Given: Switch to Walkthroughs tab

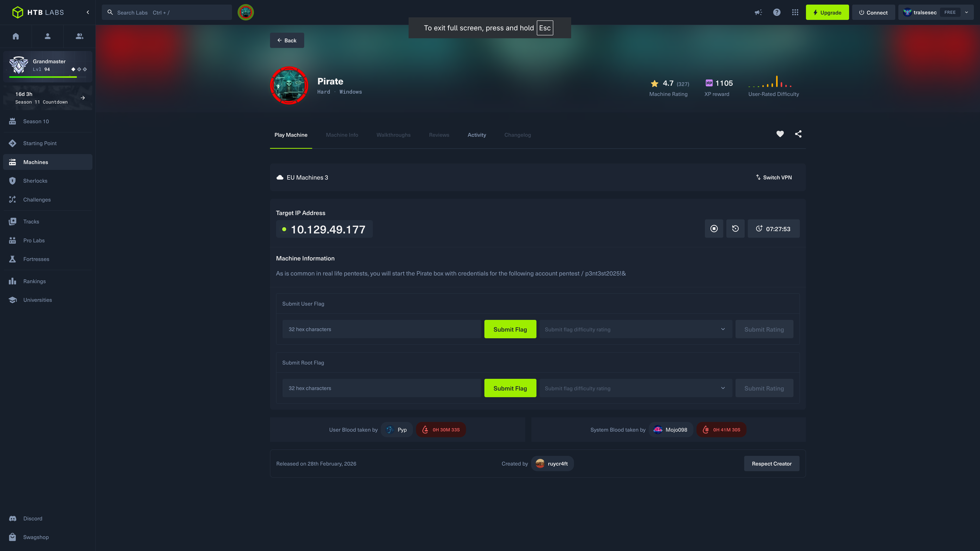Looking at the screenshot, I should 393,135.
